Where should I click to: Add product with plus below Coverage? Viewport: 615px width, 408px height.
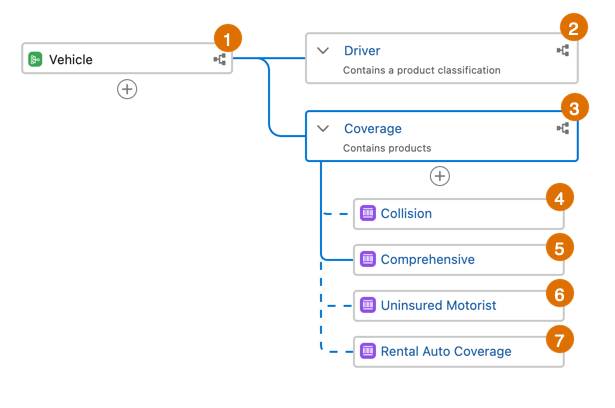coord(440,176)
